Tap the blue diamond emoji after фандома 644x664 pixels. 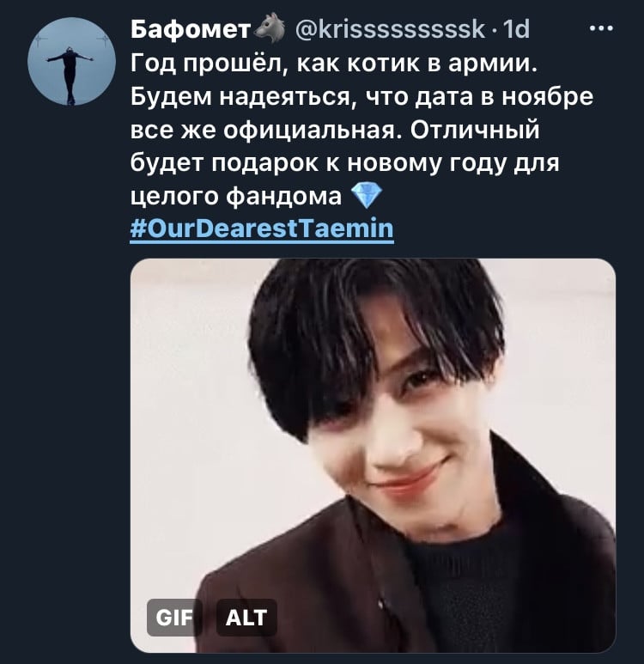367,195
